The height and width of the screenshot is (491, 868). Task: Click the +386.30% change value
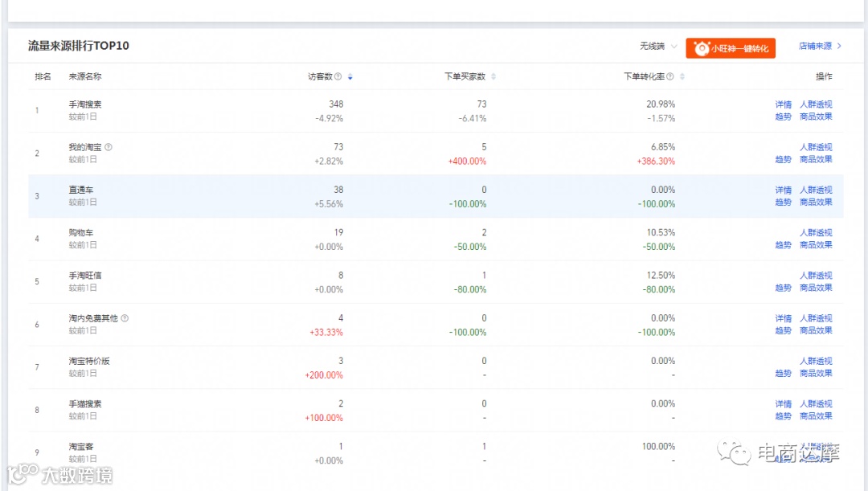pos(656,161)
